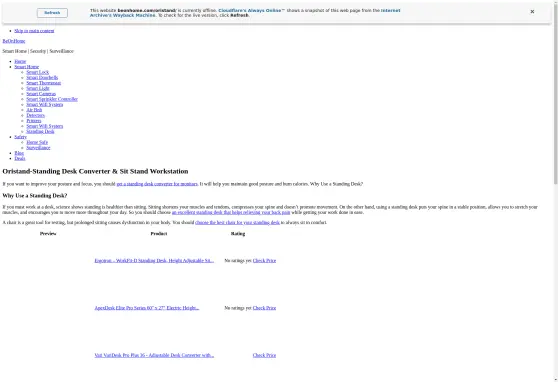
Task: Open the ApexDesk Elite Pro Series product link
Action: point(147,308)
